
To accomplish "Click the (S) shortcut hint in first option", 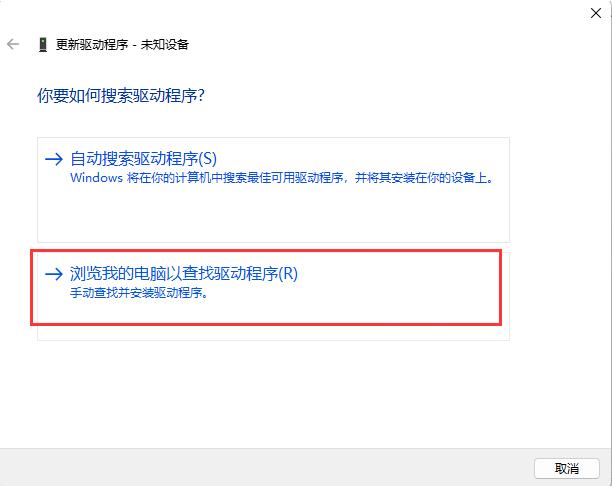I will 208,158.
